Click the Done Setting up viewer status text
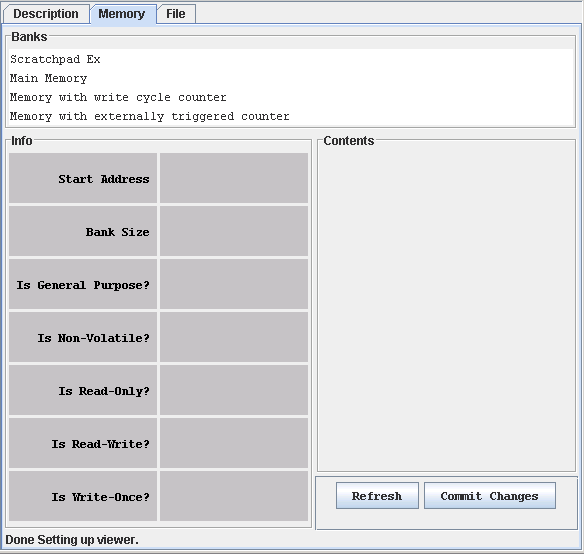Screen dimensions: 584x554 click(72, 539)
